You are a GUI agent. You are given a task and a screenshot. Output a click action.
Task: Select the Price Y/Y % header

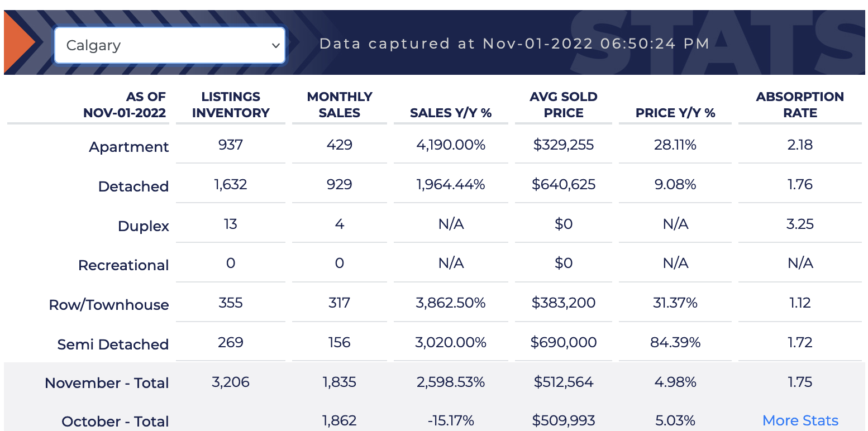pos(675,113)
